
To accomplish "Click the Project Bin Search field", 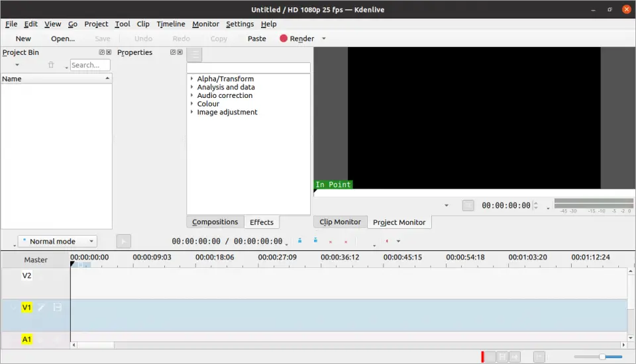I will click(x=90, y=65).
